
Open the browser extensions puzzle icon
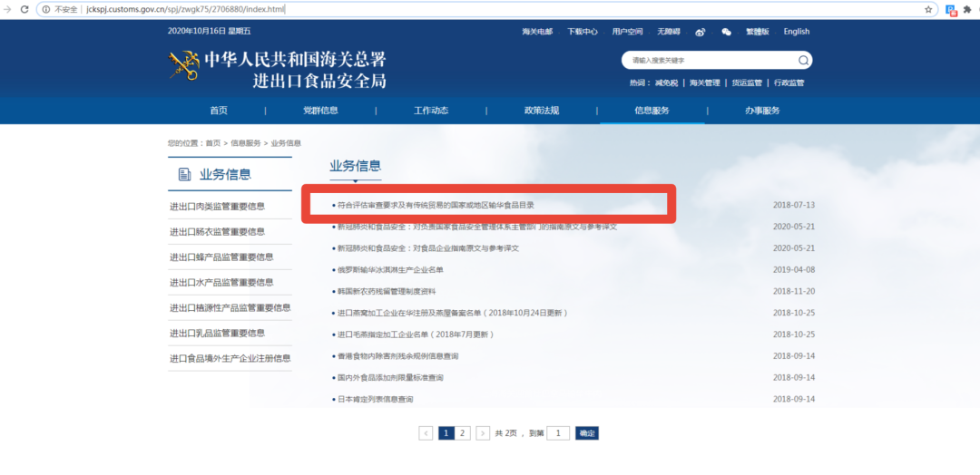(x=968, y=9)
